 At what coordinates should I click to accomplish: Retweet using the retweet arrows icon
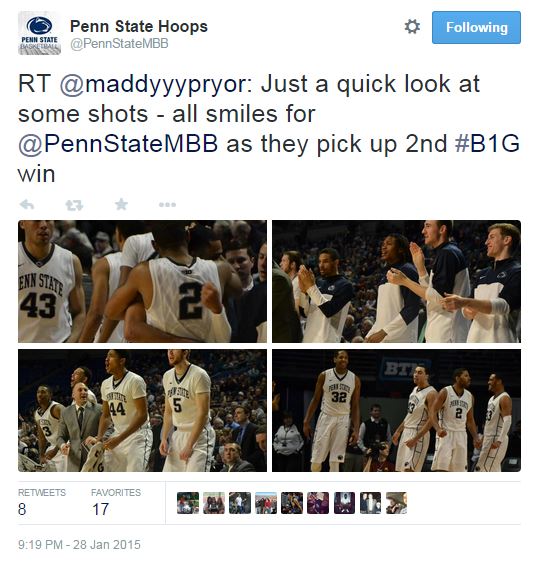(74, 205)
